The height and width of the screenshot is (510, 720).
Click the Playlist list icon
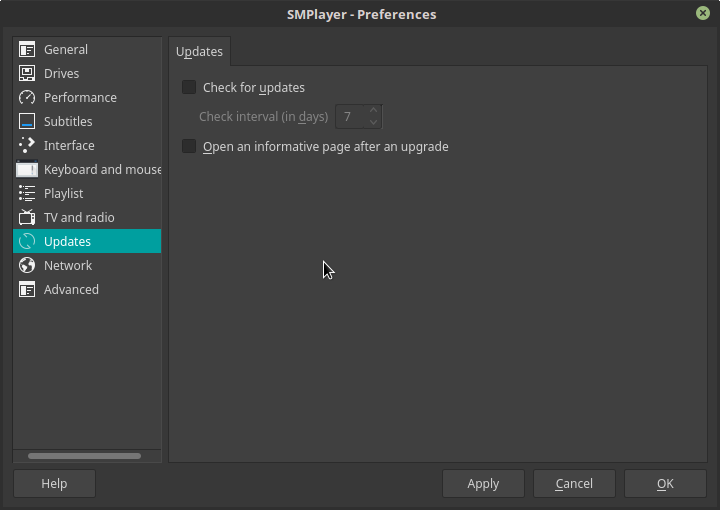click(27, 194)
